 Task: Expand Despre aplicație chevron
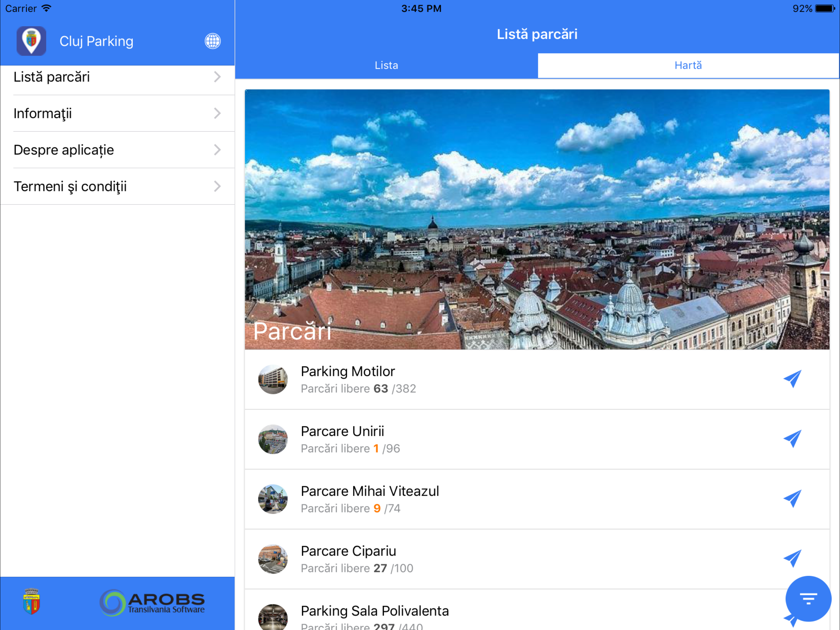point(217,150)
